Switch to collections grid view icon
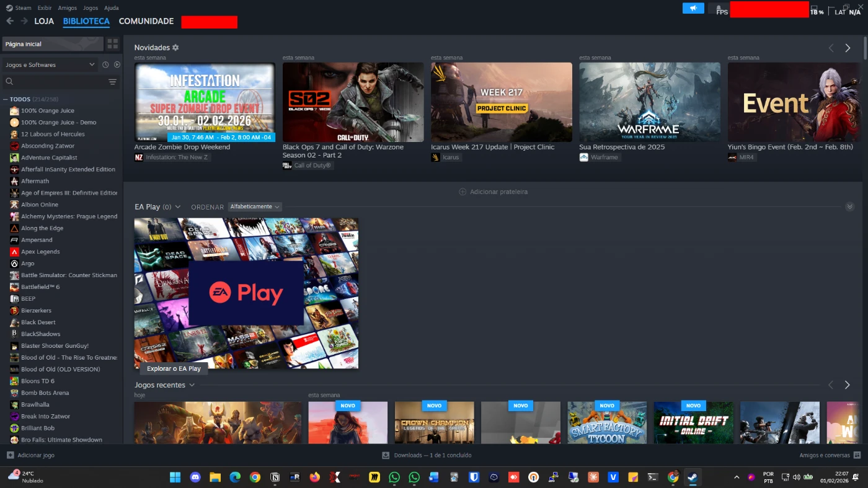Viewport: 868px width, 488px height. point(112,44)
